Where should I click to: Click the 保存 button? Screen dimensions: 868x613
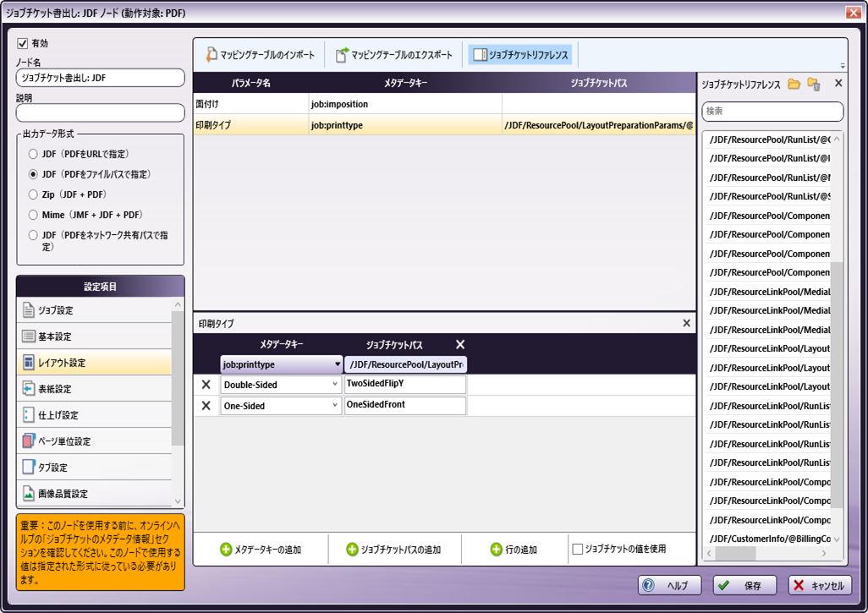[744, 585]
